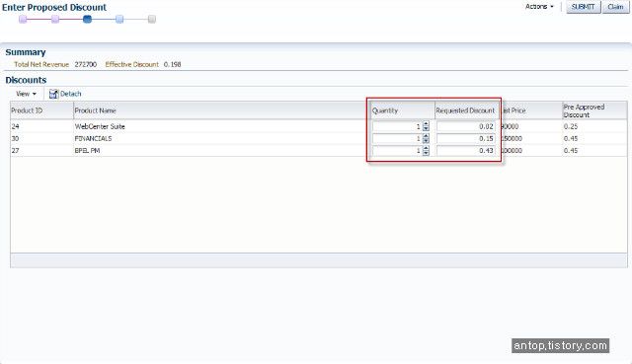The image size is (632, 364).
Task: Click the Discounts section heading
Action: click(x=27, y=80)
